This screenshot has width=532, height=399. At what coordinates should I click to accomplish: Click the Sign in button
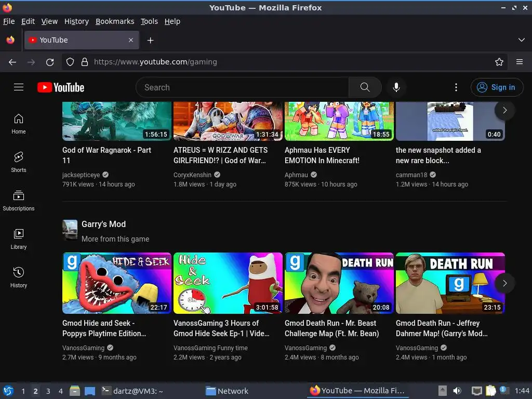pyautogui.click(x=497, y=87)
